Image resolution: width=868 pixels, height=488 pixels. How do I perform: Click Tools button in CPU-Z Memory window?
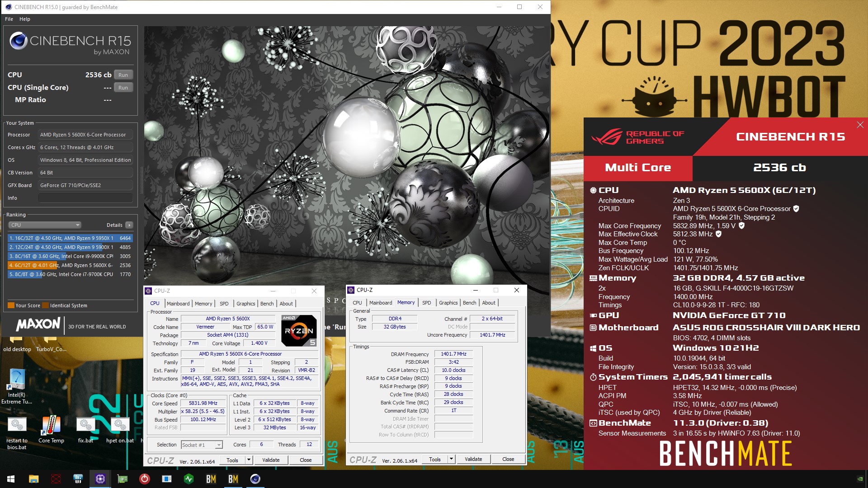tap(435, 460)
